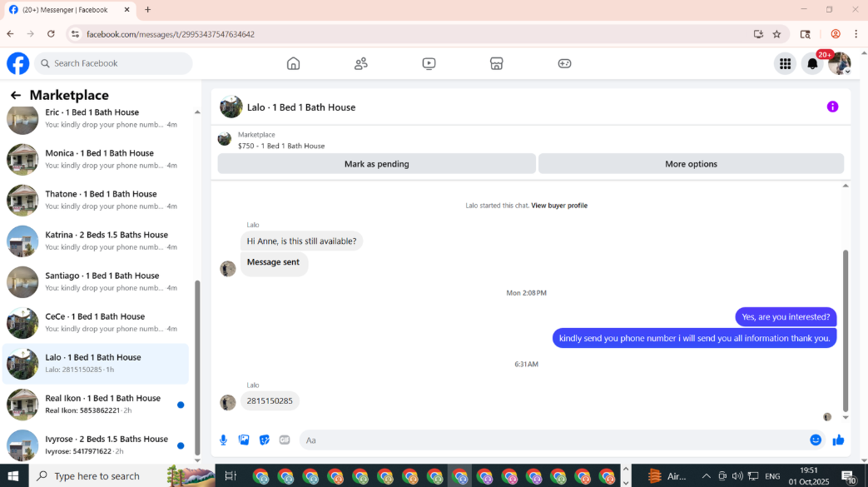Click the message bubble "2815150285"
The width and height of the screenshot is (868, 487).
coord(270,401)
